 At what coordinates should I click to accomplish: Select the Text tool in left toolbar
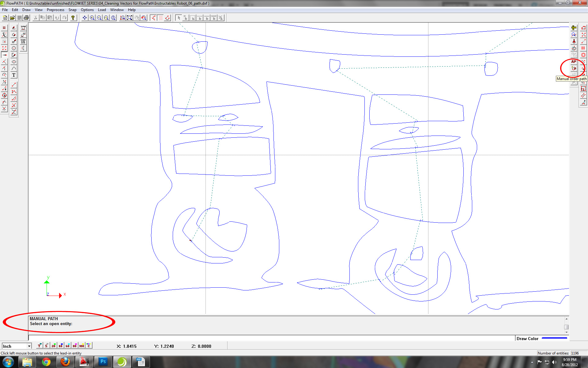coord(14,75)
